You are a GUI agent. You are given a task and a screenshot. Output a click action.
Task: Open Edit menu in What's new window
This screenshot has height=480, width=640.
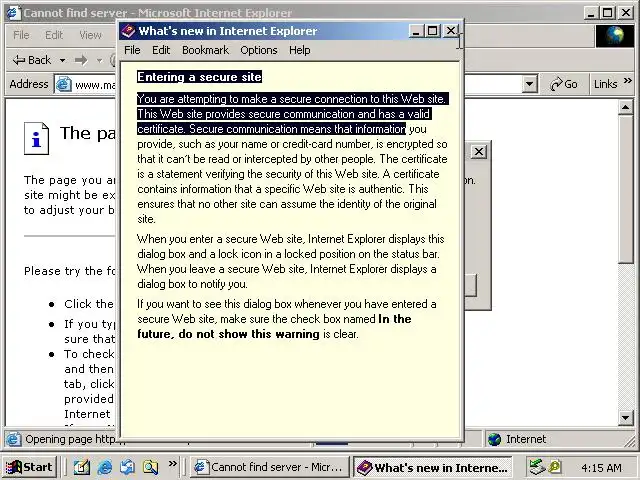tap(161, 50)
